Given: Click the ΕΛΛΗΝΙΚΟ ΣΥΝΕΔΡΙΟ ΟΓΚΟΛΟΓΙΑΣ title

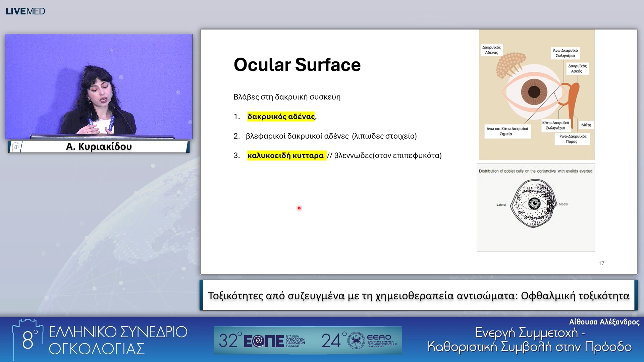Looking at the screenshot, I should pos(118,340).
